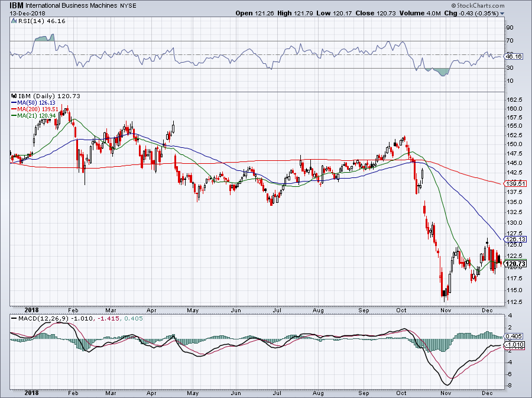Click the candlestick icon beside IBM (Daily)

(14, 96)
